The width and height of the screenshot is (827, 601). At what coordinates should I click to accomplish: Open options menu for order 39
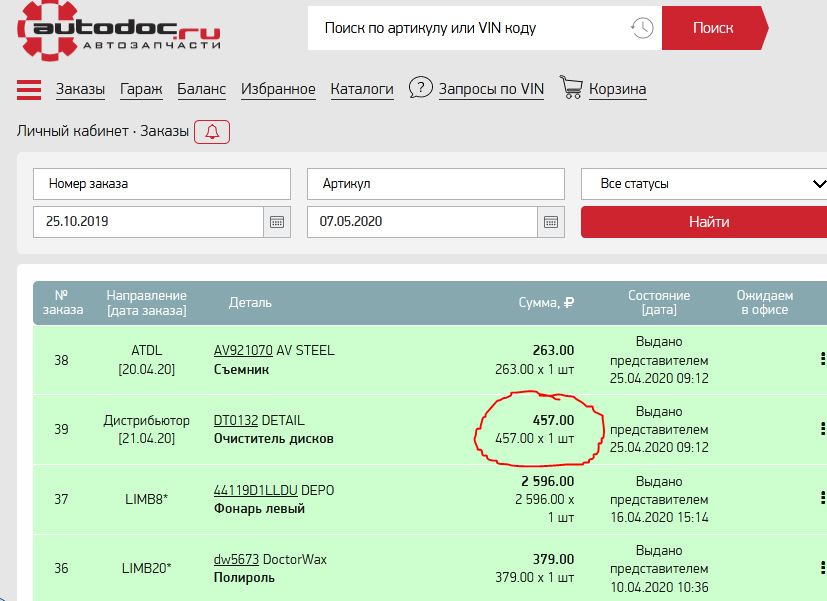coord(822,429)
